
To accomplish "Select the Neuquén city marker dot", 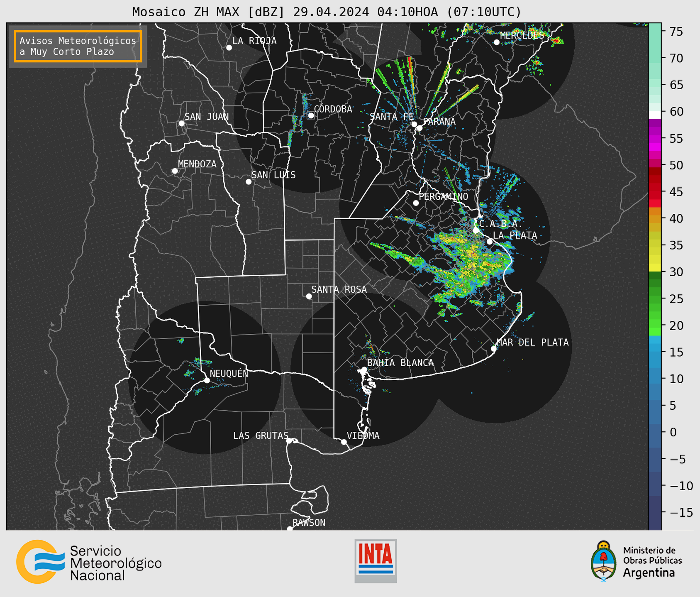I will [207, 380].
